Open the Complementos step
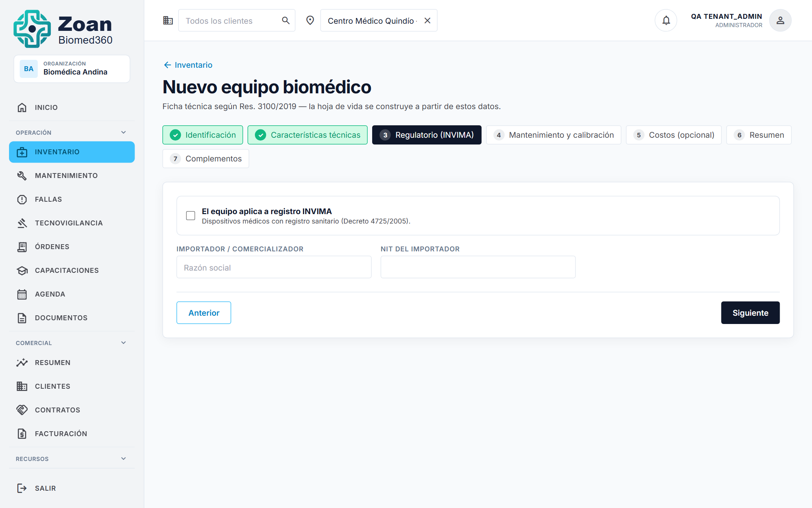The width and height of the screenshot is (812, 508). (x=206, y=159)
